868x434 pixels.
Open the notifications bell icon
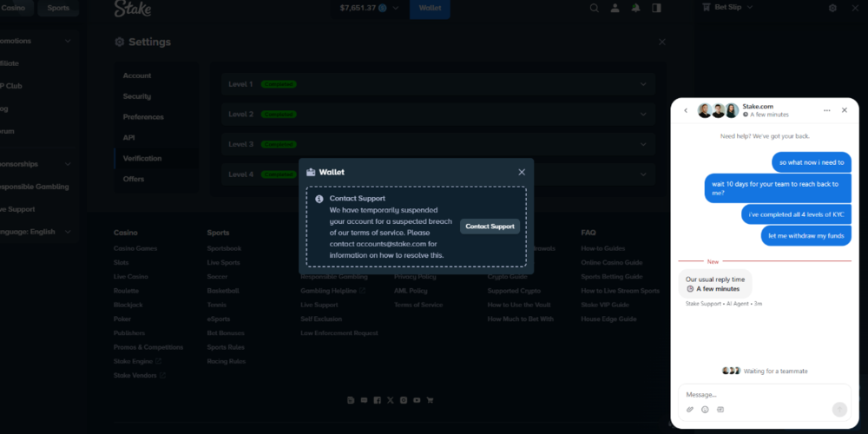tap(636, 8)
